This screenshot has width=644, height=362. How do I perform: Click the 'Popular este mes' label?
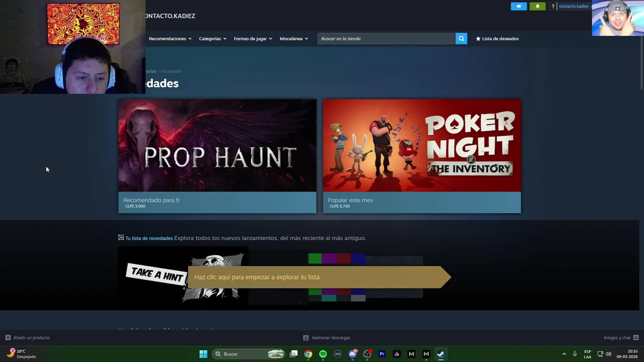pos(350,200)
